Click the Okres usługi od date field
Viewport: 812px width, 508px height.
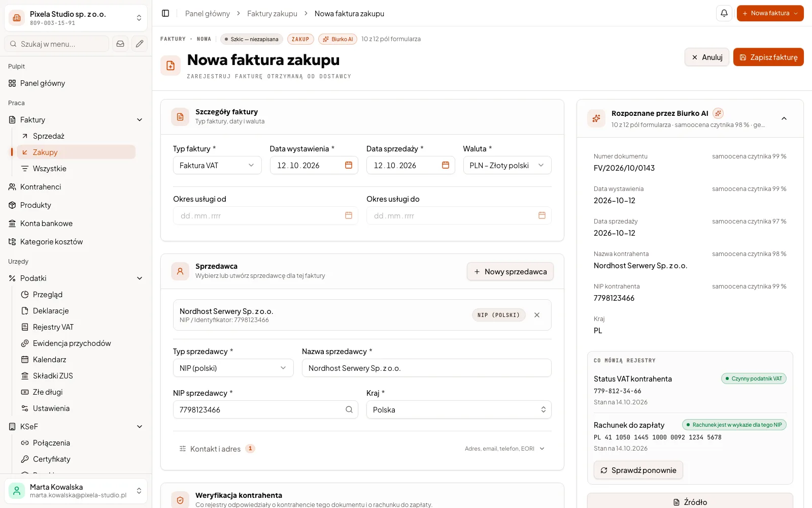coord(265,215)
